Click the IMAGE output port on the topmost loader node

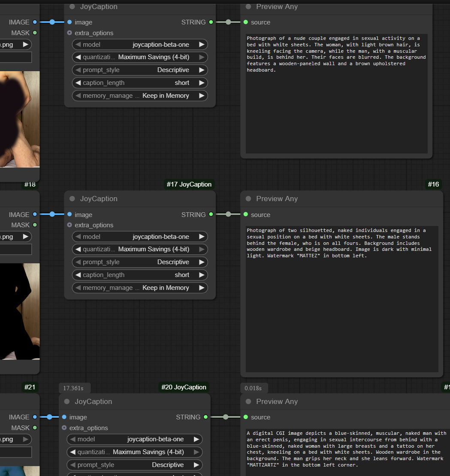pos(35,22)
